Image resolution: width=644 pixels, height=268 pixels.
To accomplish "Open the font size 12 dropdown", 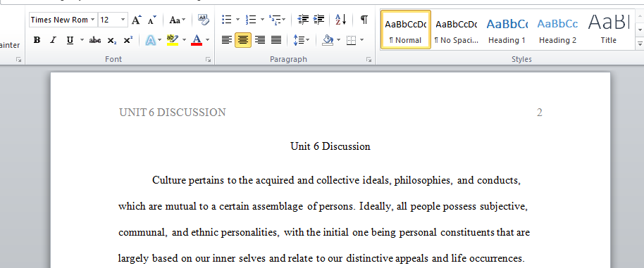I will coord(123,19).
